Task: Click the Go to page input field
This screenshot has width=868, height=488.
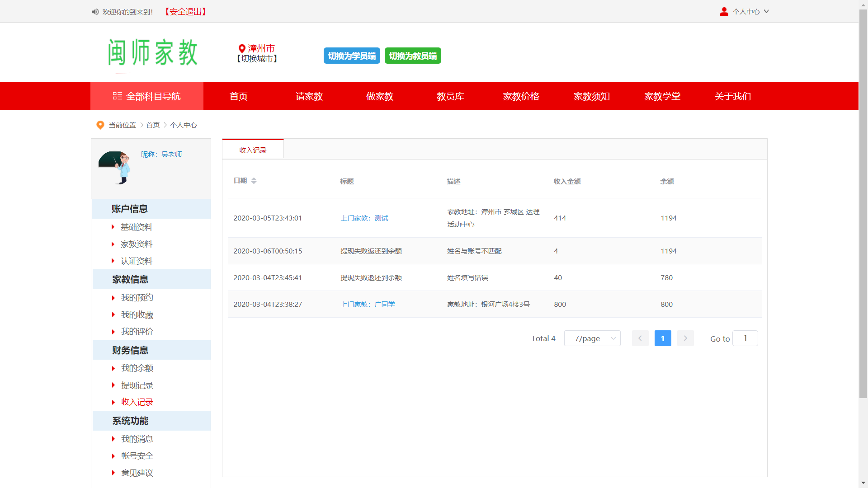Action: (x=745, y=338)
